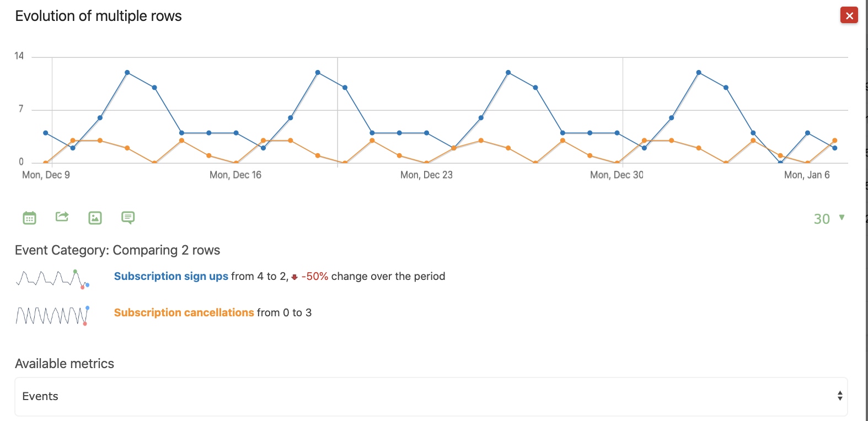Open the Events metrics dropdown
868x421 pixels.
coord(431,397)
